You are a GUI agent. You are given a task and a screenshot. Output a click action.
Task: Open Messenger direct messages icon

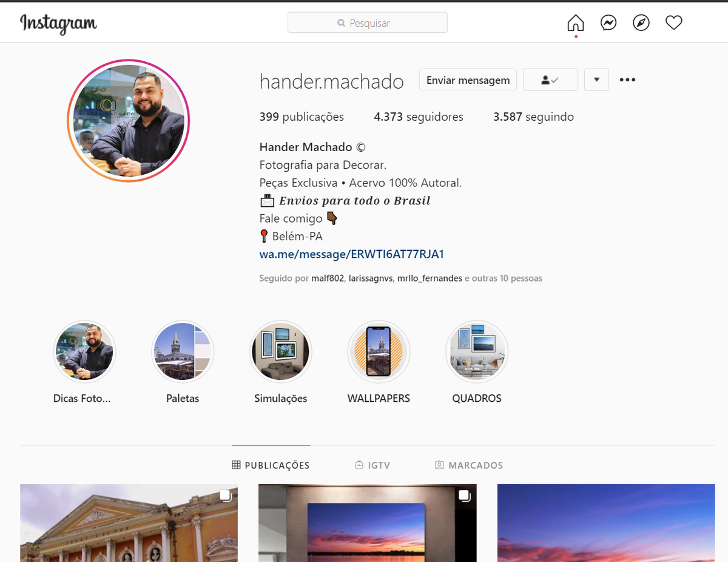coord(608,23)
